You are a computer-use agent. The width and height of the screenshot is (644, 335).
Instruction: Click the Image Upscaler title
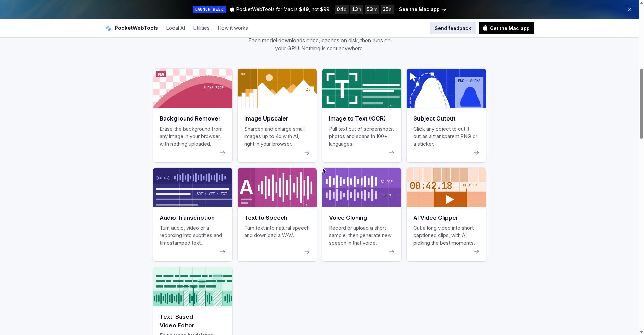tap(266, 118)
